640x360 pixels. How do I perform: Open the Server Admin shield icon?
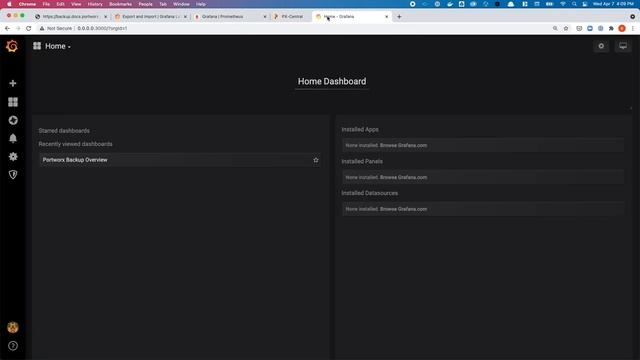pyautogui.click(x=13, y=175)
